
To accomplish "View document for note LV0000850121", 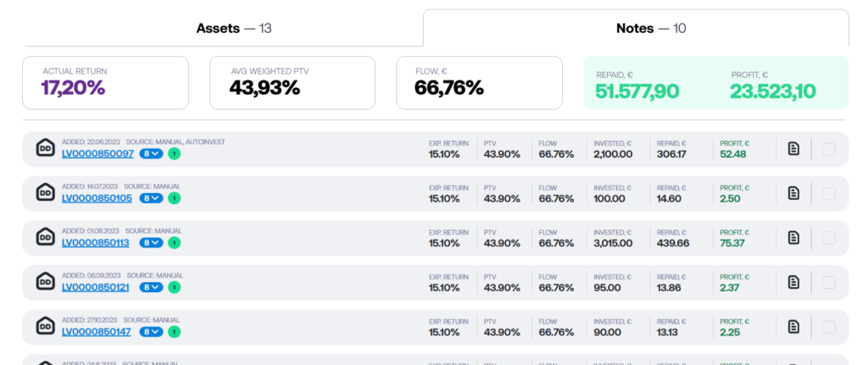I will [x=793, y=282].
